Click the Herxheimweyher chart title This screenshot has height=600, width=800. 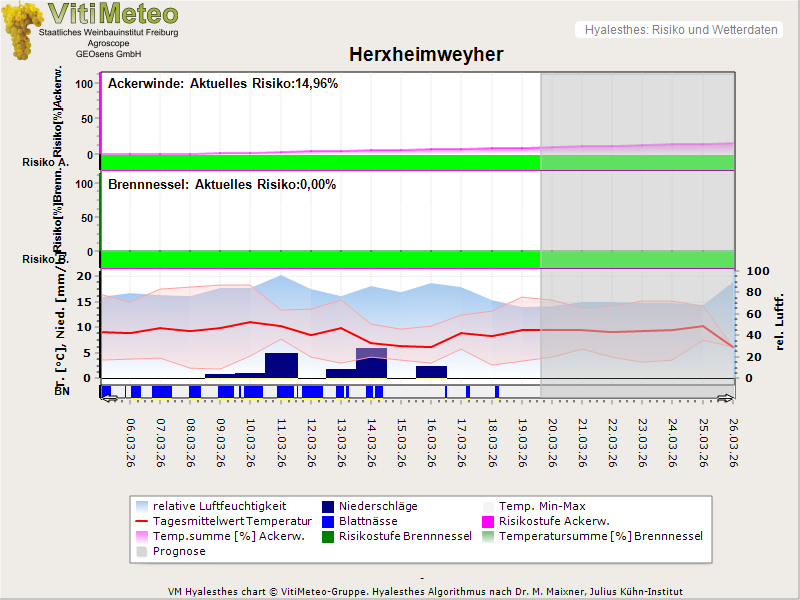coord(426,54)
